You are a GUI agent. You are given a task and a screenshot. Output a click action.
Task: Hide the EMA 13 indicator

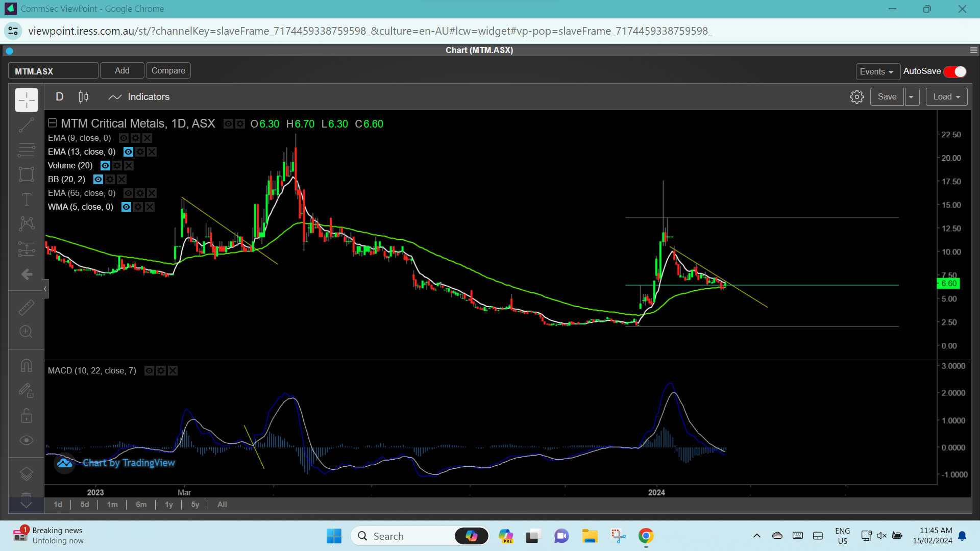pos(128,152)
